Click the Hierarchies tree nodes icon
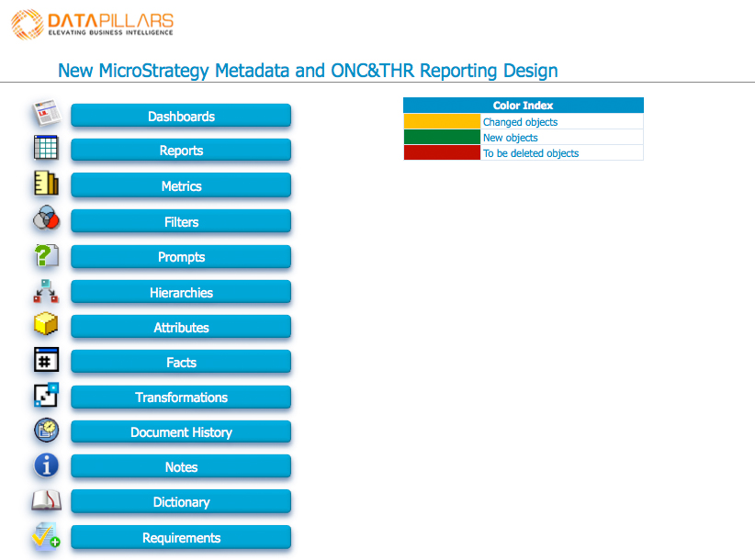The image size is (755, 560). [x=46, y=291]
